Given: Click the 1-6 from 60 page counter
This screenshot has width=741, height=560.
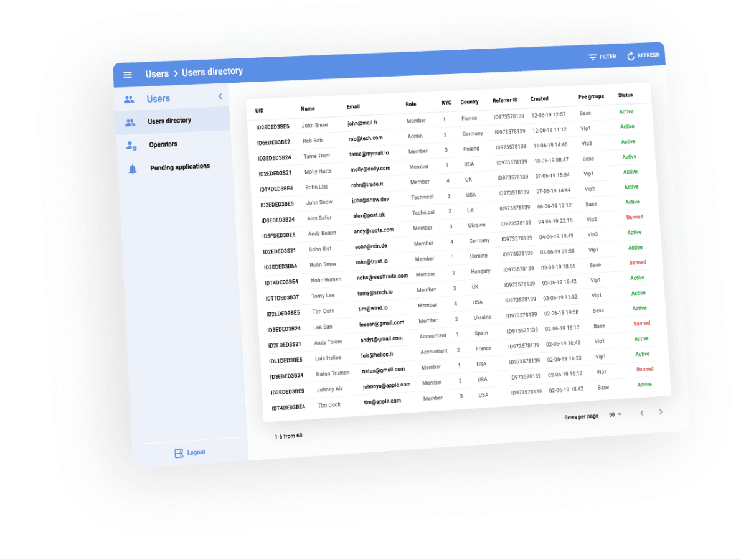Looking at the screenshot, I should point(288,436).
